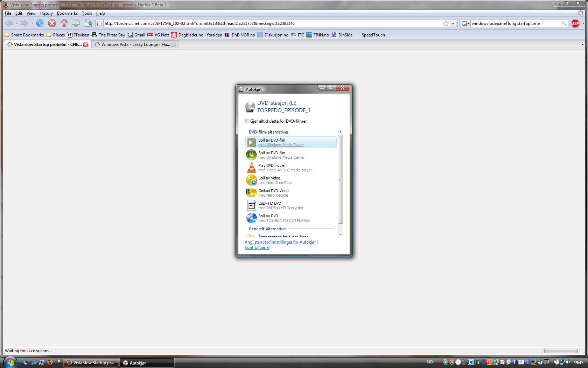The height and width of the screenshot is (368, 588).
Task: Open the SpeedTouch bookmark
Action: pos(370,35)
